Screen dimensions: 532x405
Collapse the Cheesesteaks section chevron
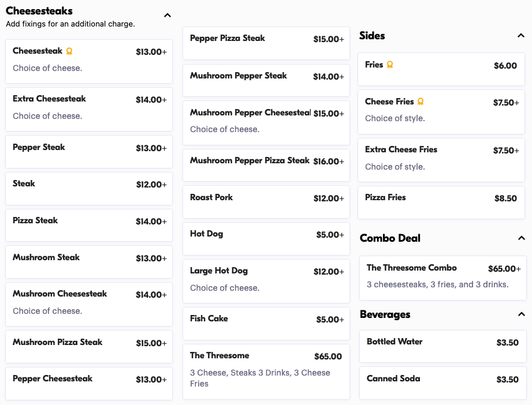tap(168, 15)
